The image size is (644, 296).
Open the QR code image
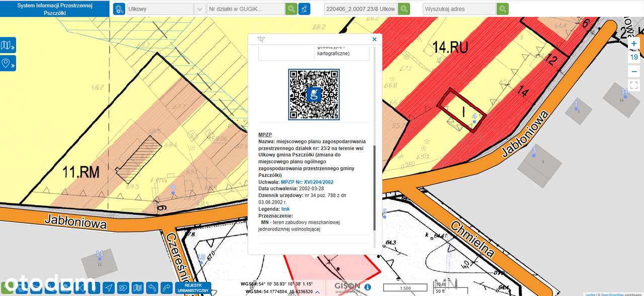pos(314,94)
